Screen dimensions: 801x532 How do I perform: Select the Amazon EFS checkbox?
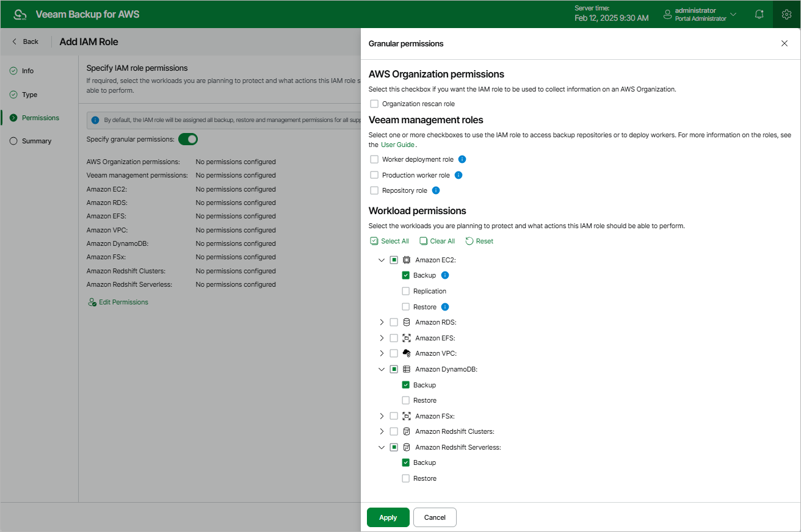tap(394, 338)
